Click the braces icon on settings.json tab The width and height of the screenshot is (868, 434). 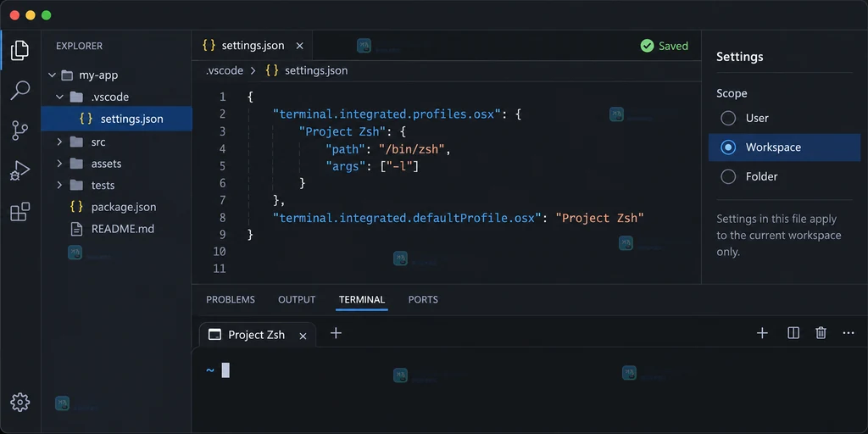click(x=209, y=46)
